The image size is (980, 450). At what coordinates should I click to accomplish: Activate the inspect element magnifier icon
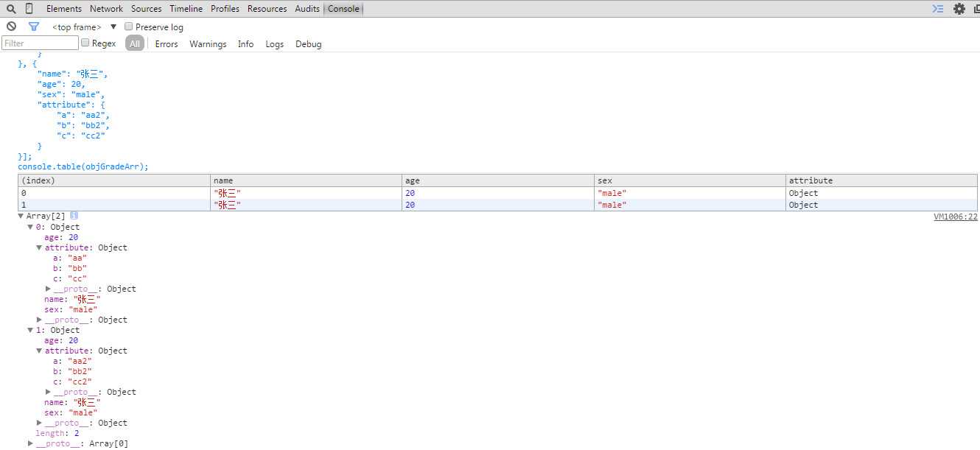11,9
